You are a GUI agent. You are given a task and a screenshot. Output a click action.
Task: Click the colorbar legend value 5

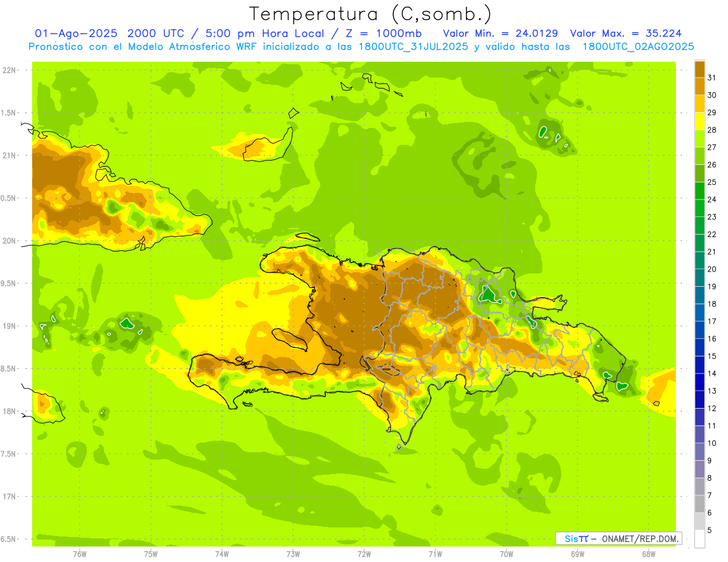point(710,530)
